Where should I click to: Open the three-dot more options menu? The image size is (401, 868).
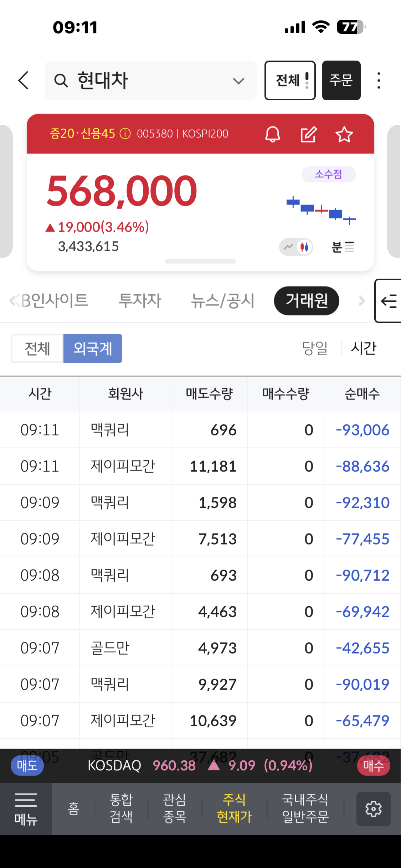(379, 81)
